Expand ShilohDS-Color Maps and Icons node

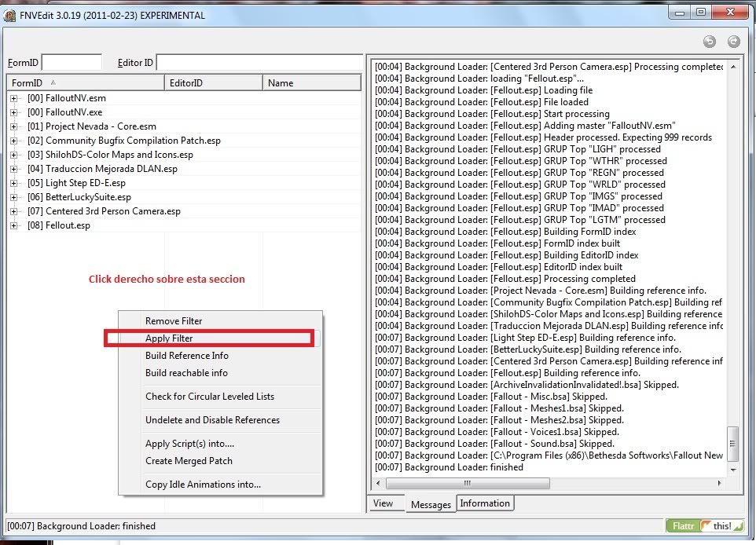pyautogui.click(x=14, y=155)
